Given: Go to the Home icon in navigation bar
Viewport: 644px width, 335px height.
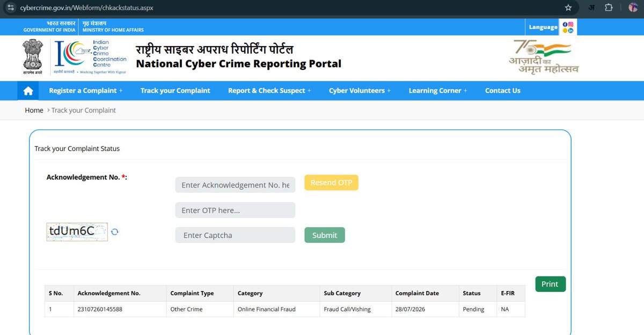Looking at the screenshot, I should tap(28, 91).
